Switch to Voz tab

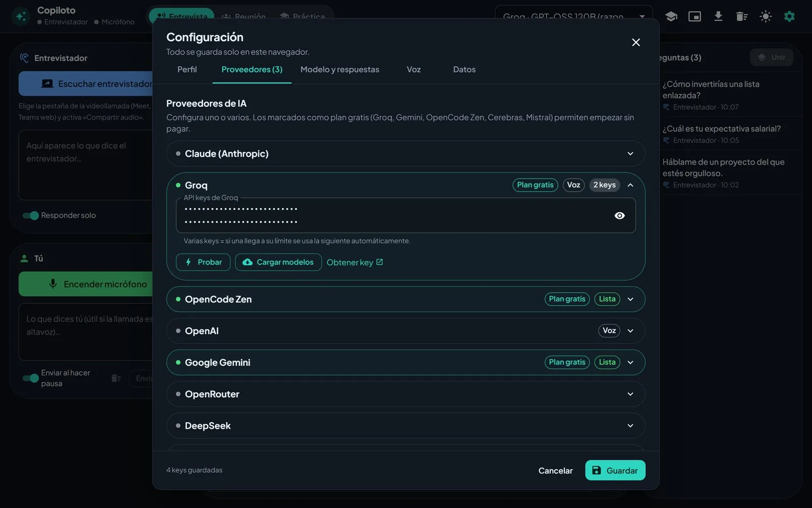point(414,70)
